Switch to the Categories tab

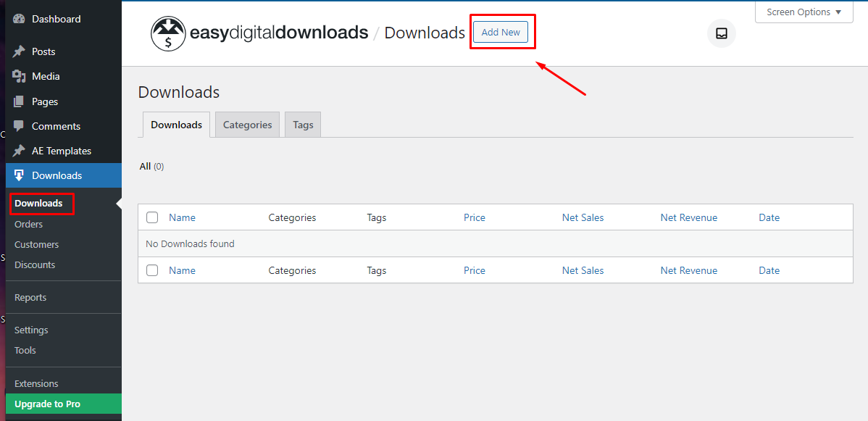(246, 125)
